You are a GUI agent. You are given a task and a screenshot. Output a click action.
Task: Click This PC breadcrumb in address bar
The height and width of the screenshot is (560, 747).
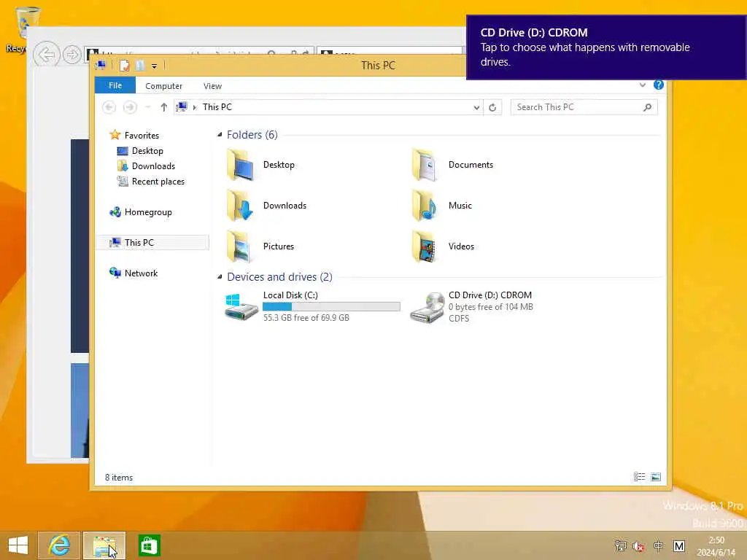[x=217, y=107]
